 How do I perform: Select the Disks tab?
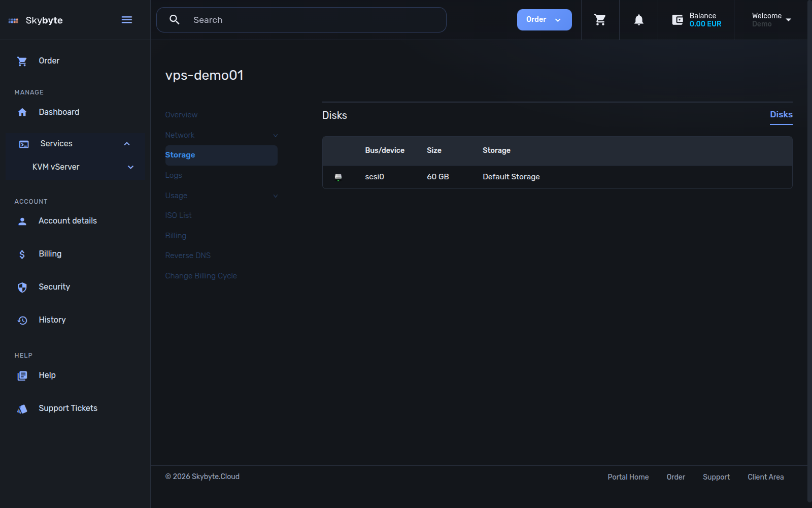pyautogui.click(x=781, y=115)
